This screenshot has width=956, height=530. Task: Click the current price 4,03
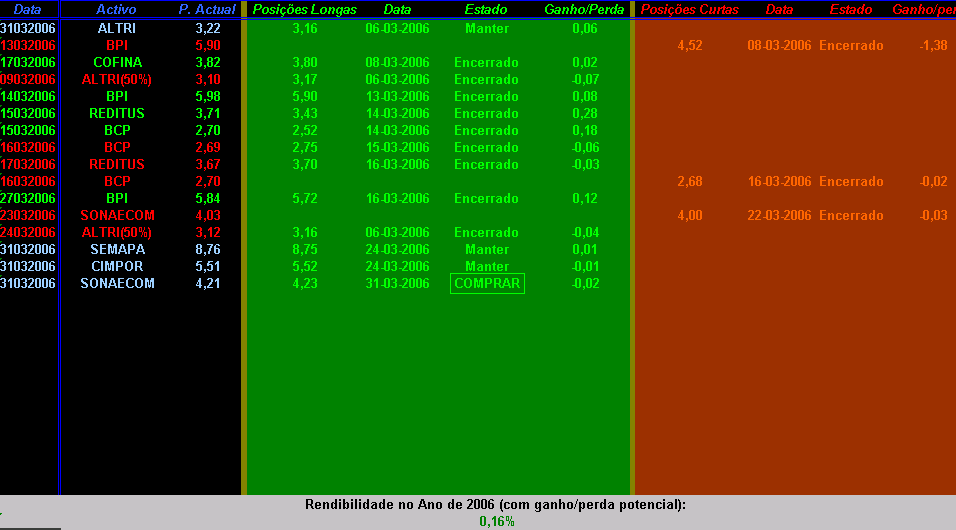(208, 215)
